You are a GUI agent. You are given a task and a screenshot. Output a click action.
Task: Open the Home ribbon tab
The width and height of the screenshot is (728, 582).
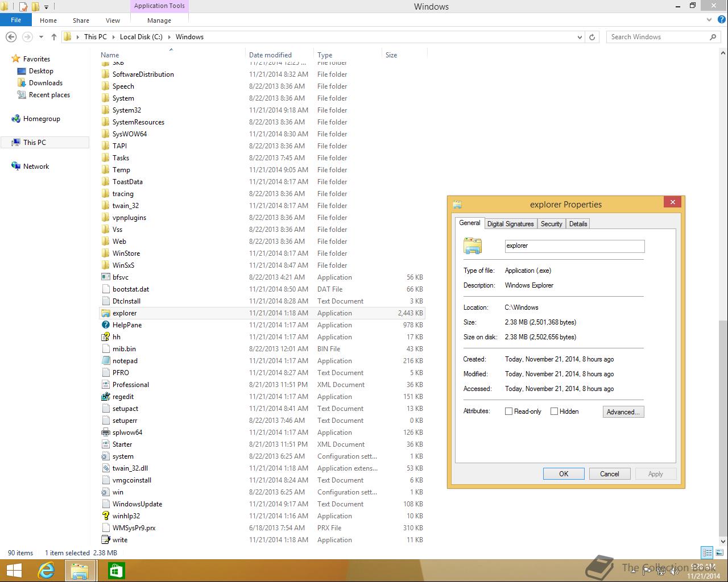[48, 20]
